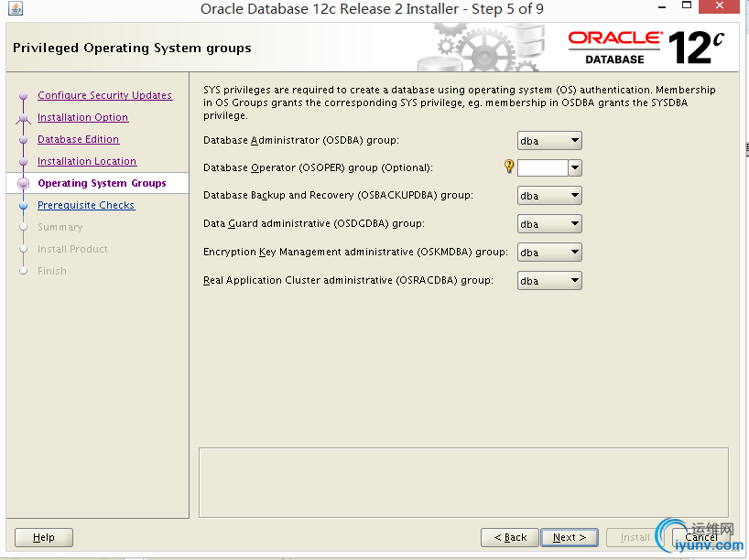Click the OSOPER group text field

point(543,167)
